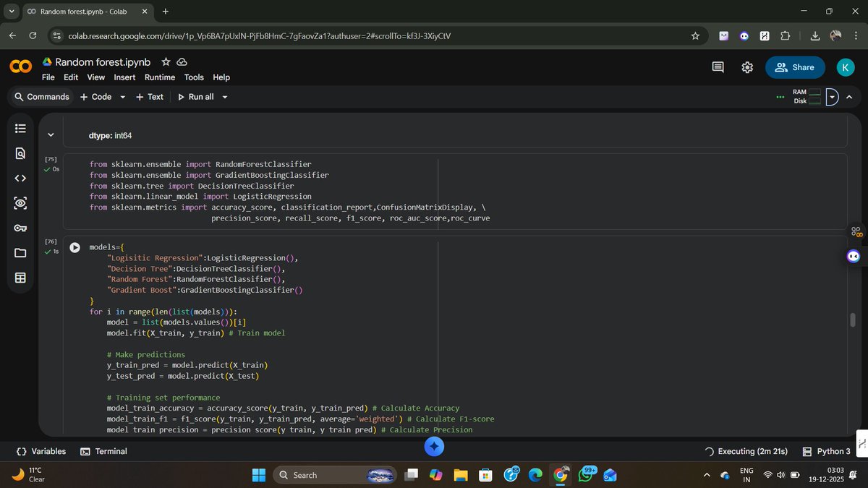The image size is (868, 488).
Task: View site information icon in address bar
Action: point(57,35)
